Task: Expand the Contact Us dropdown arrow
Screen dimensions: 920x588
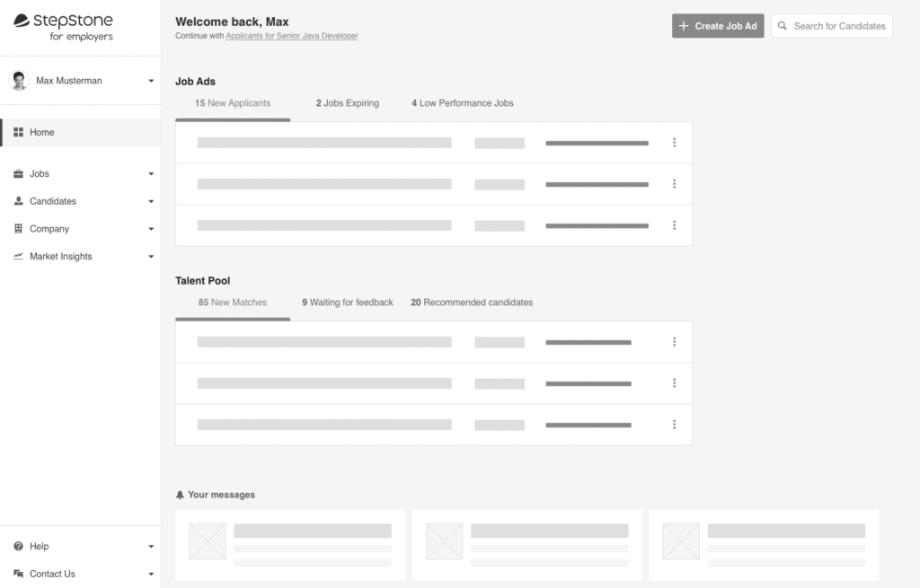Action: coord(151,574)
